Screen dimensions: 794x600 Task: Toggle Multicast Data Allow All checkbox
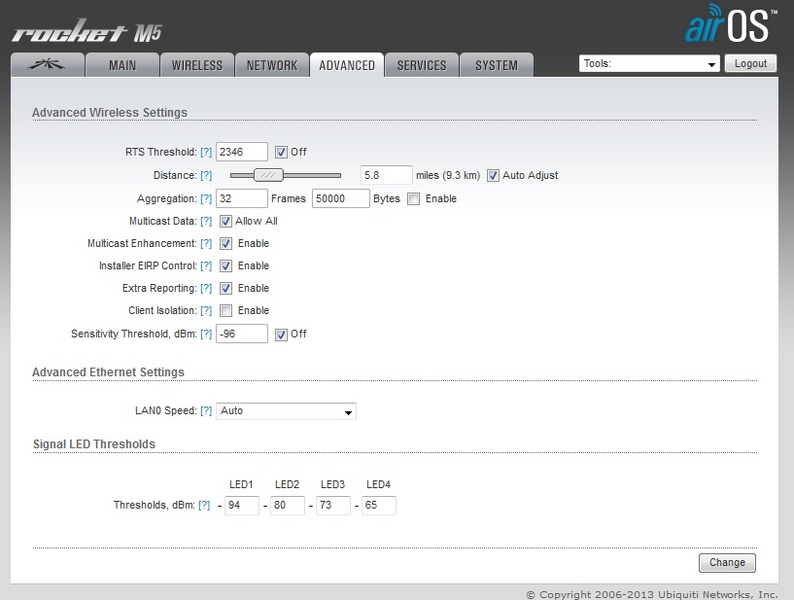(x=226, y=221)
